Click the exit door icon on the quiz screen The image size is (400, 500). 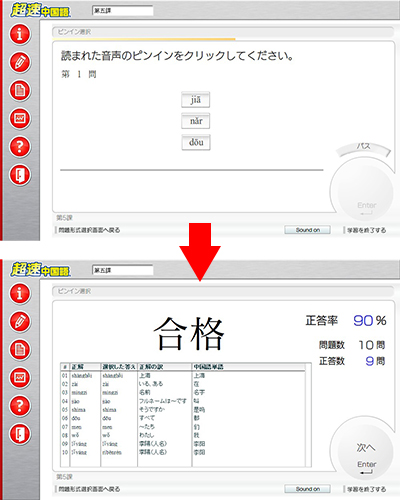(x=20, y=175)
